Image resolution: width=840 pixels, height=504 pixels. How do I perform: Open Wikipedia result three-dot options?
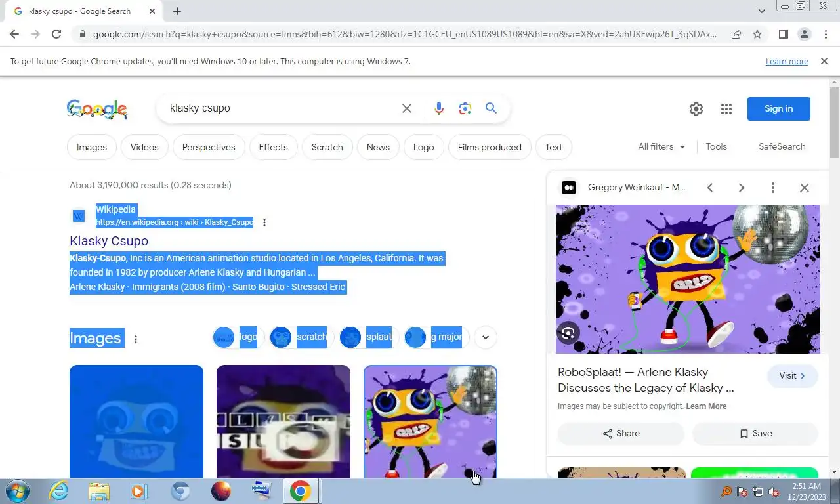click(x=264, y=222)
